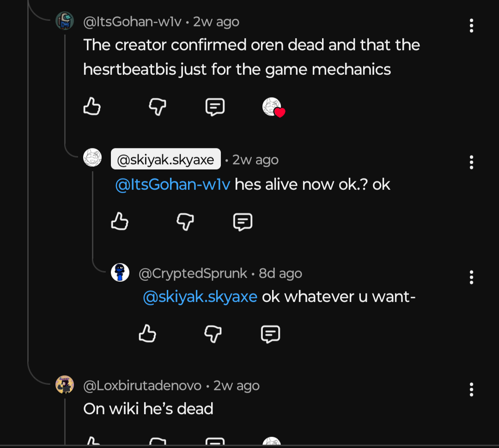Dislike the @CryptedSprunk reply
Viewport: 499px width, 448px height.
pos(213,333)
